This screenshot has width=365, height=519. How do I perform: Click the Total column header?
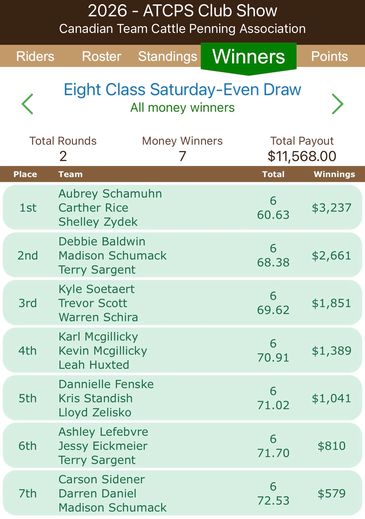273,174
